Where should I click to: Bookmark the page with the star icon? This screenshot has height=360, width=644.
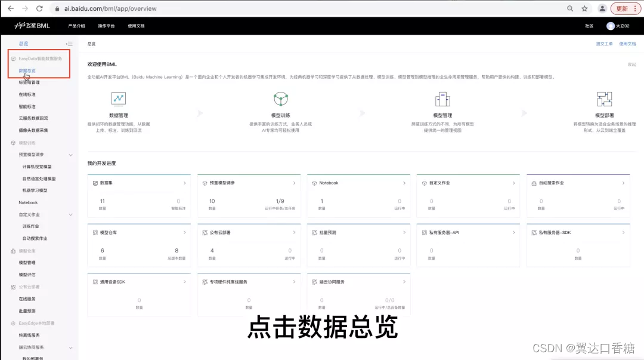pos(584,8)
